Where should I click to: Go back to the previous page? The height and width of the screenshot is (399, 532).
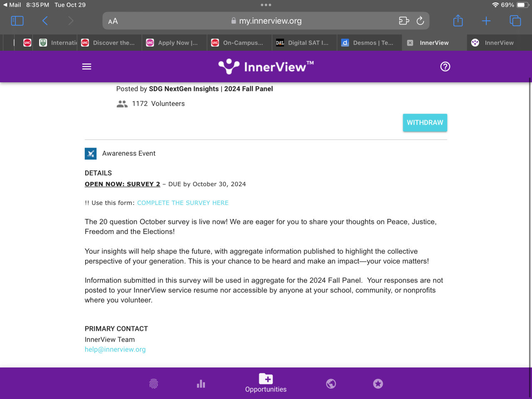tap(45, 21)
